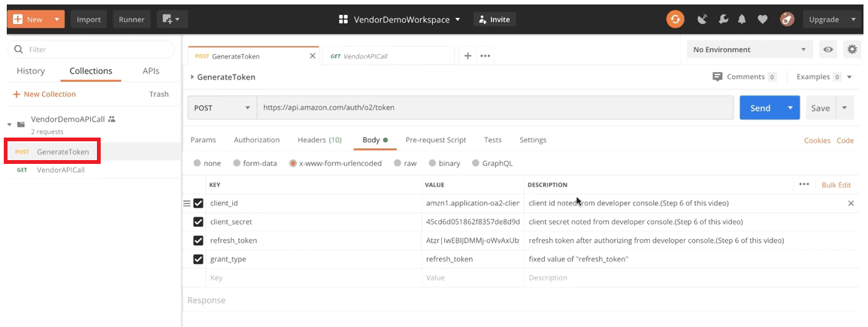Click the Send button
868x327 pixels.
point(760,108)
